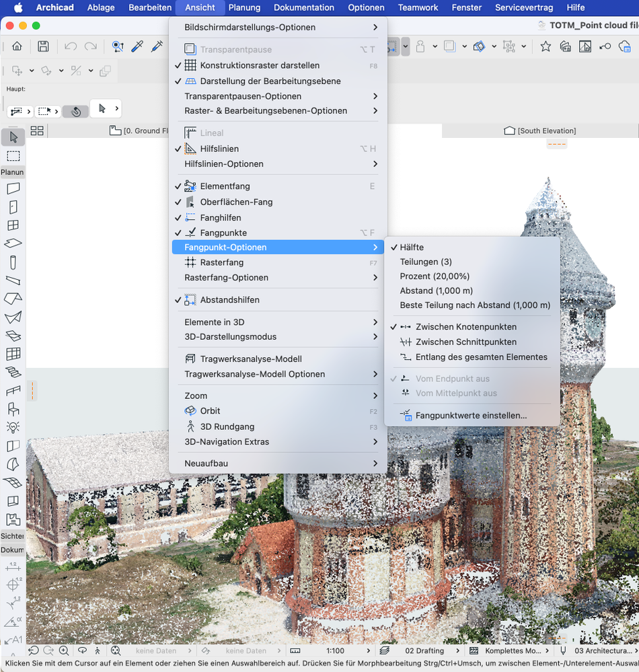Select the Object chair tool in toolbox
The image size is (639, 672).
click(13, 409)
